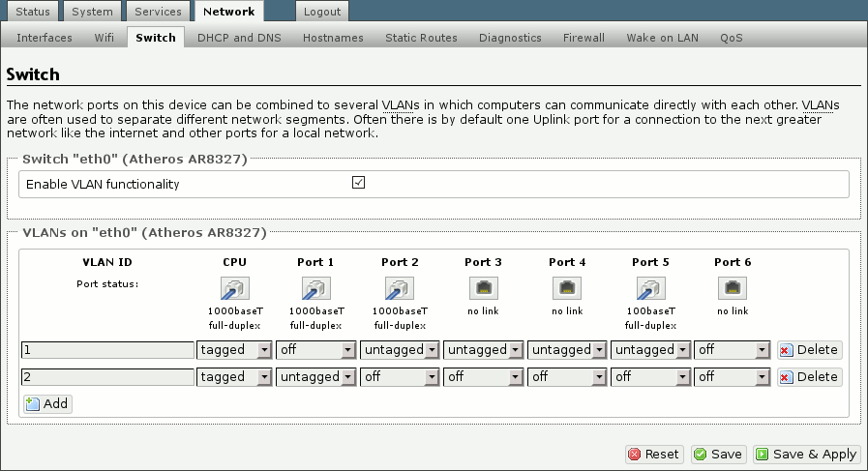Click the Port 1 status icon
Viewport: 868px width, 471px height.
tap(316, 288)
